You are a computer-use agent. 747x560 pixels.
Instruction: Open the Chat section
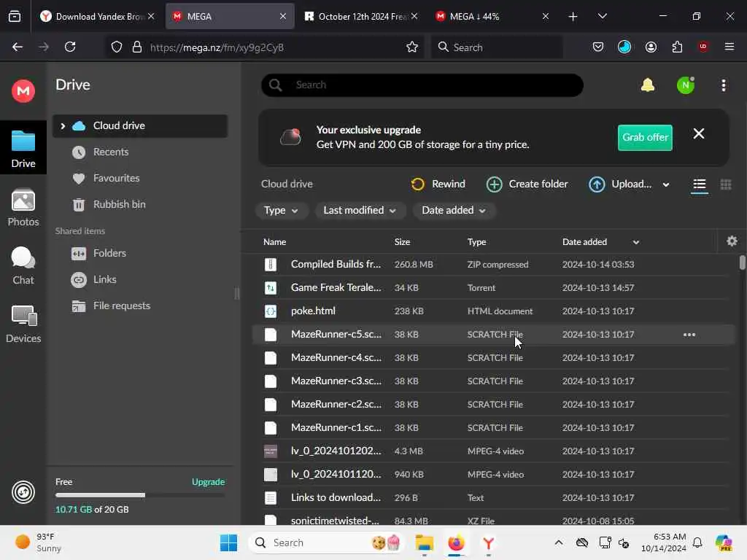[x=23, y=265]
